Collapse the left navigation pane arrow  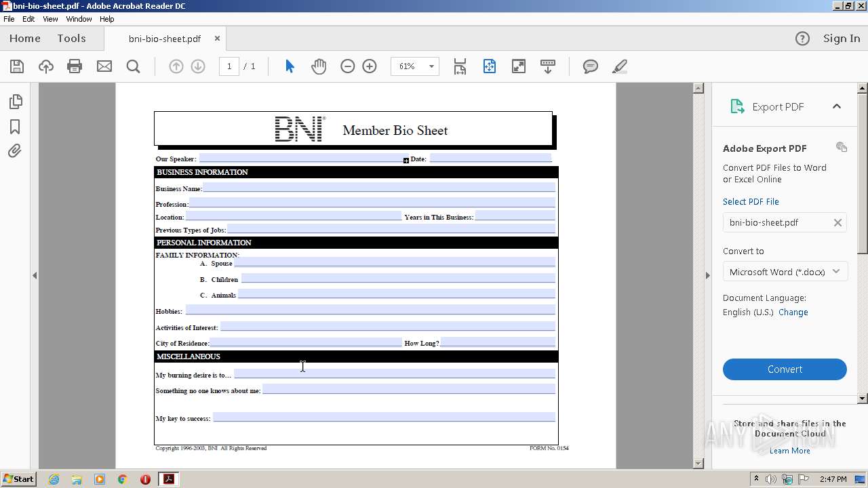tap(35, 275)
